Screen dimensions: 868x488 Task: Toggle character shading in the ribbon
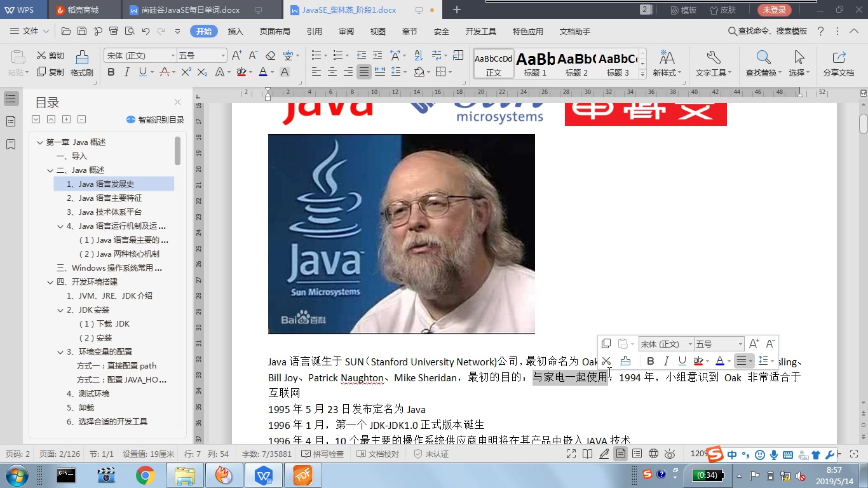pos(285,72)
